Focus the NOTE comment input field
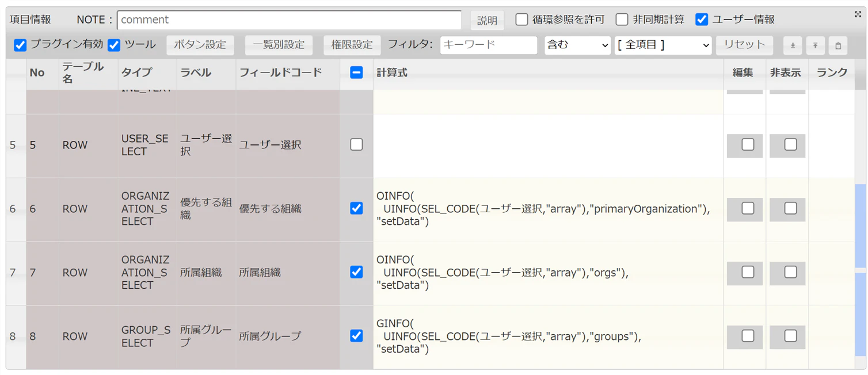868x375 pixels. click(x=289, y=20)
